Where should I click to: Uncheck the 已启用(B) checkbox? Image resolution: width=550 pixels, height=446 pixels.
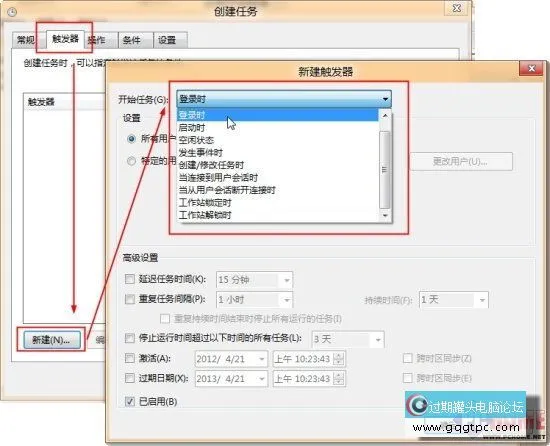pos(130,401)
